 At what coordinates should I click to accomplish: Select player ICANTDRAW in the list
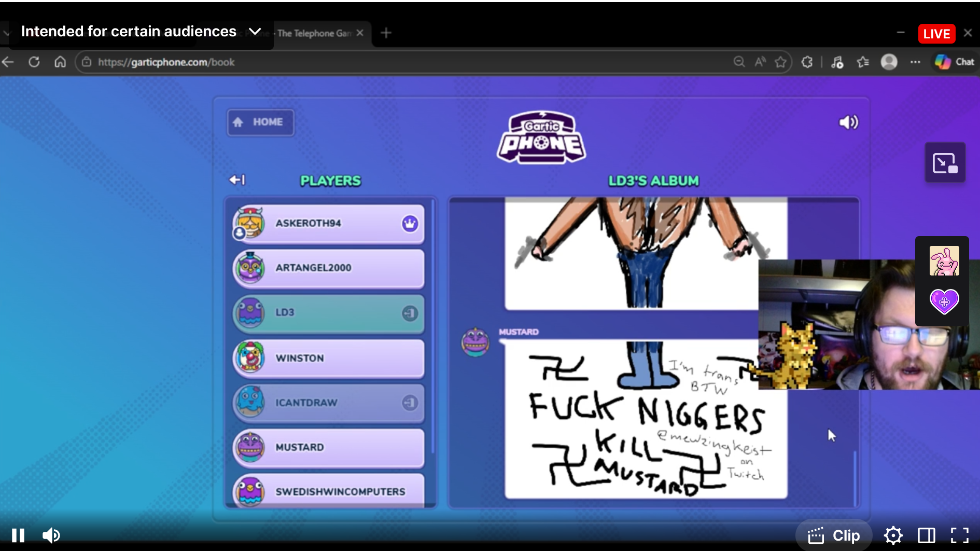tap(329, 403)
